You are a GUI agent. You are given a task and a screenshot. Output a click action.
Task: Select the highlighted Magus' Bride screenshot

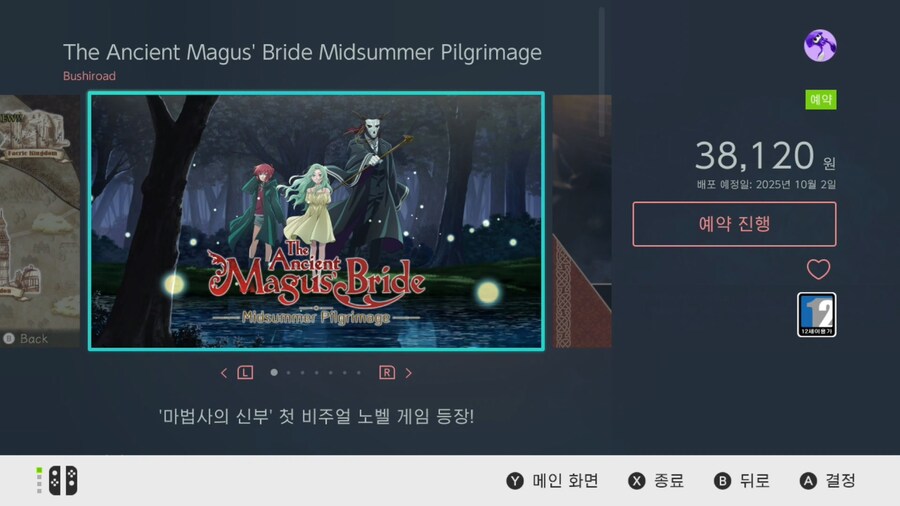click(x=316, y=221)
